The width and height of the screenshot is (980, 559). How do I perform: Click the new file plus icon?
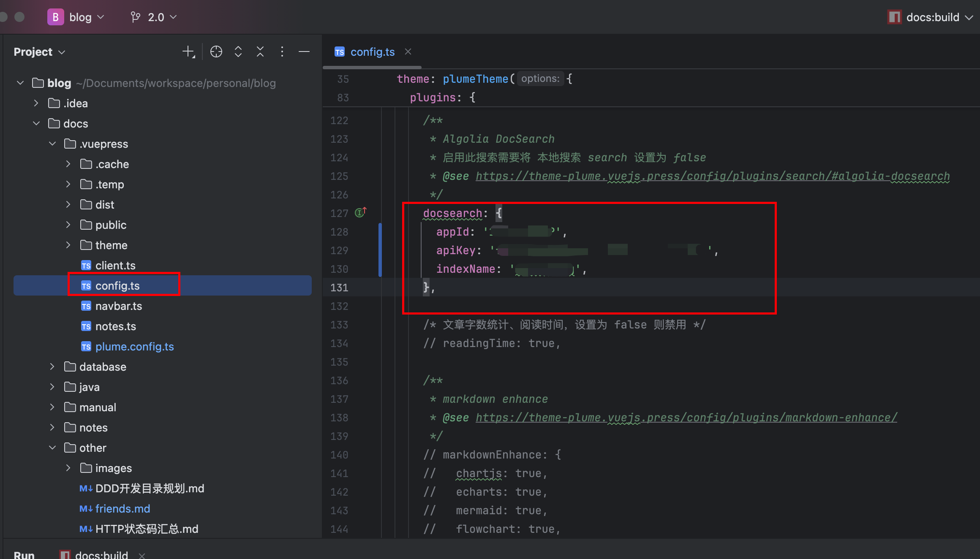[x=188, y=52]
